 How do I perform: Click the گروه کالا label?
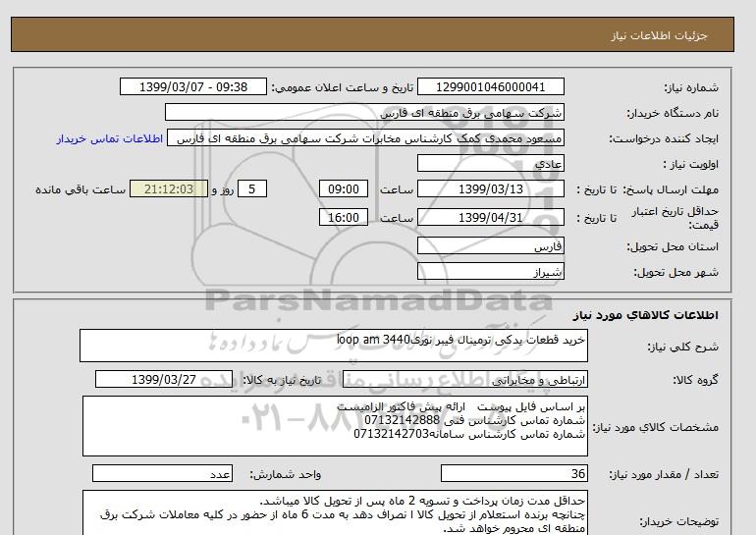point(696,380)
